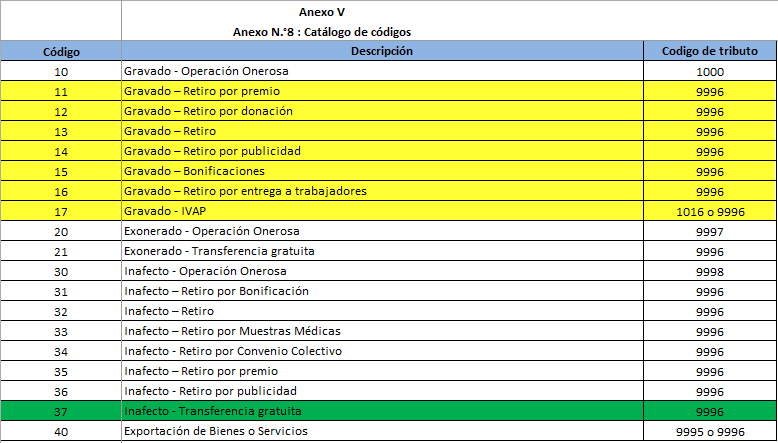Viewport: 778px width, 443px height.
Task: Select tribute code 9996 in row 15
Action: 710,171
